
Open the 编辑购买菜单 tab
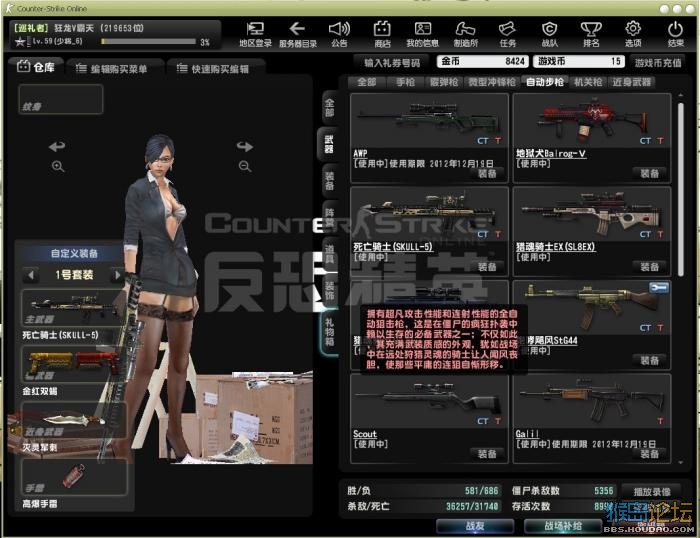point(115,69)
